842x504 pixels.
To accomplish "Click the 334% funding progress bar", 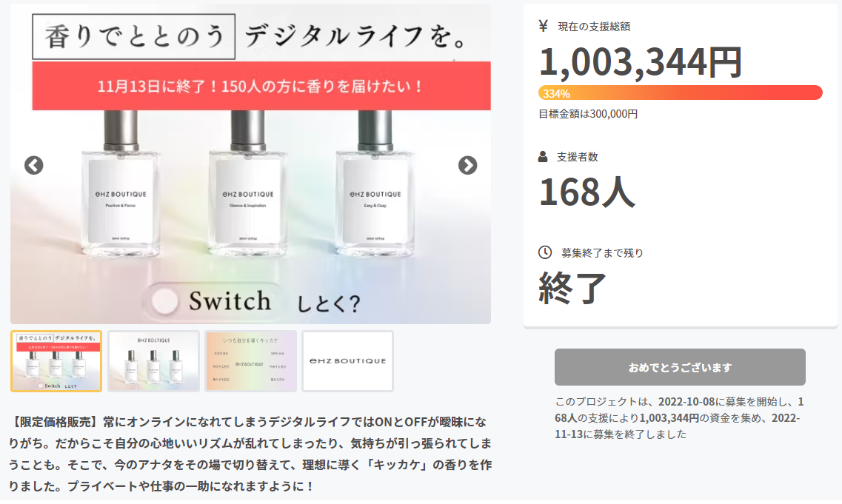I will [x=680, y=93].
